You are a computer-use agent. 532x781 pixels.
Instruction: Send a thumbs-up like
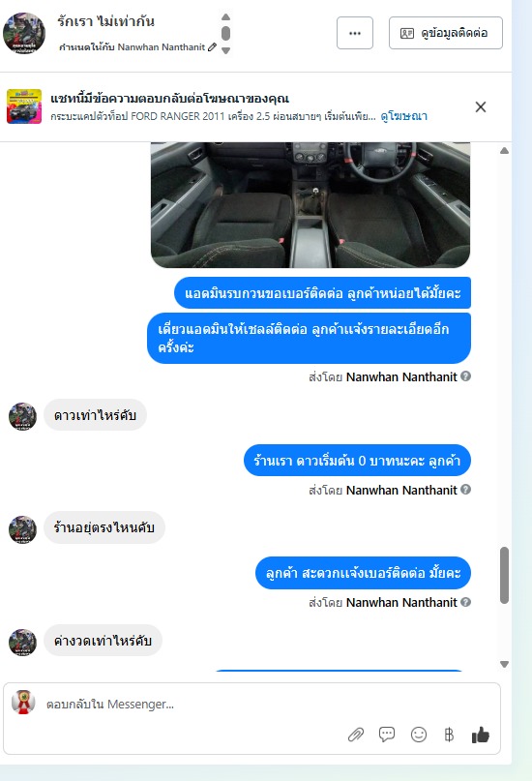(480, 735)
